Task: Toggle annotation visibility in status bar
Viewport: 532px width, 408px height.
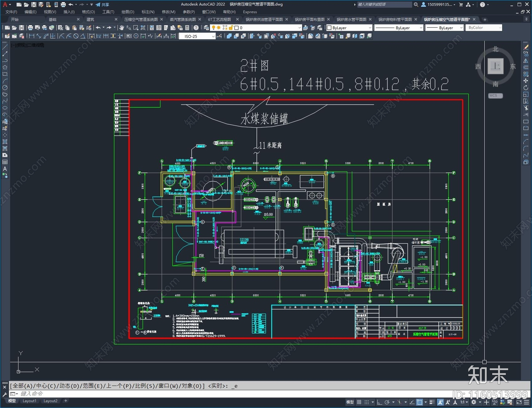Action: pyautogui.click(x=440, y=402)
